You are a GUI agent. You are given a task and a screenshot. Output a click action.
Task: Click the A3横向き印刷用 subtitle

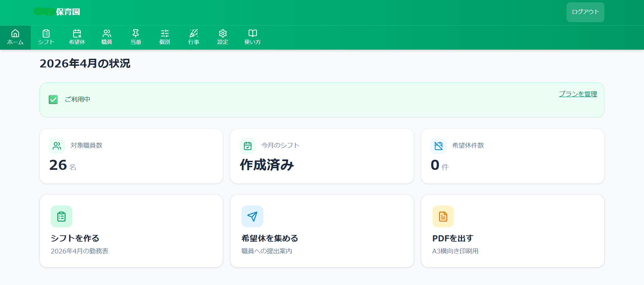tap(455, 251)
